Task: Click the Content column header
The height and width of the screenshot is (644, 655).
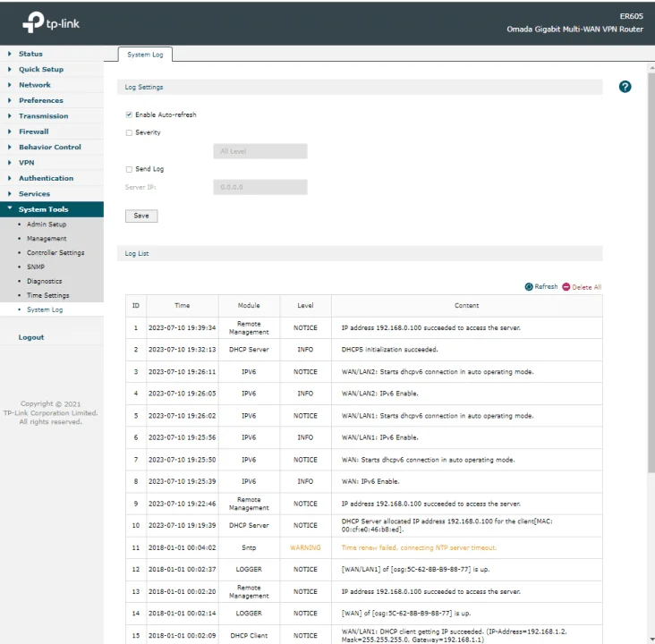Action: 466,306
